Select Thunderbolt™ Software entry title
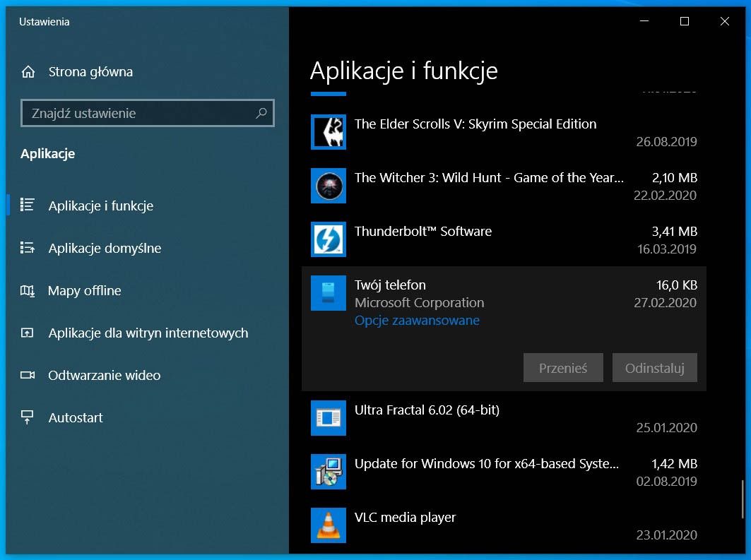The image size is (751, 560). pos(423,231)
